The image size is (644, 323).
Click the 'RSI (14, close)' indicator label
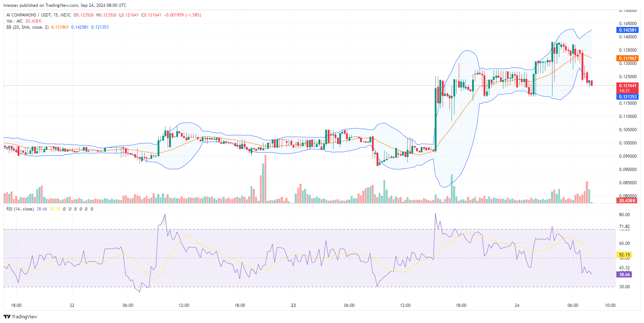coord(20,209)
